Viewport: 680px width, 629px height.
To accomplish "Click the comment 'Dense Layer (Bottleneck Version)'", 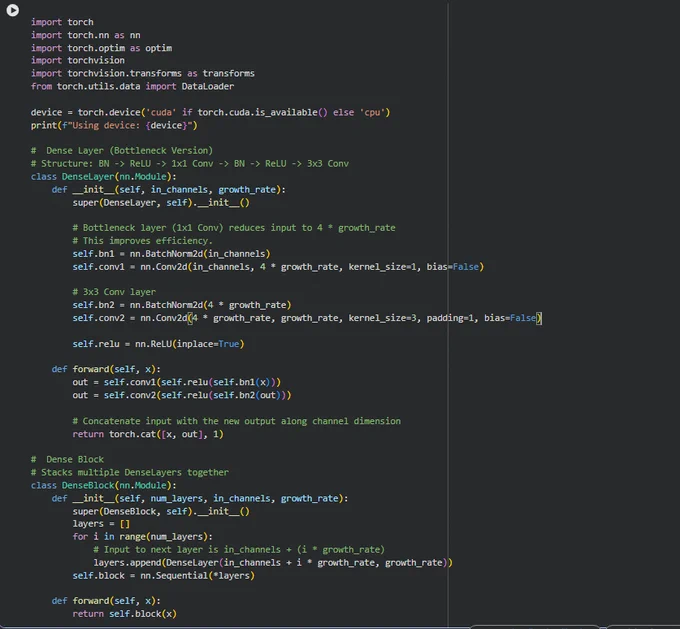I will click(x=122, y=151).
